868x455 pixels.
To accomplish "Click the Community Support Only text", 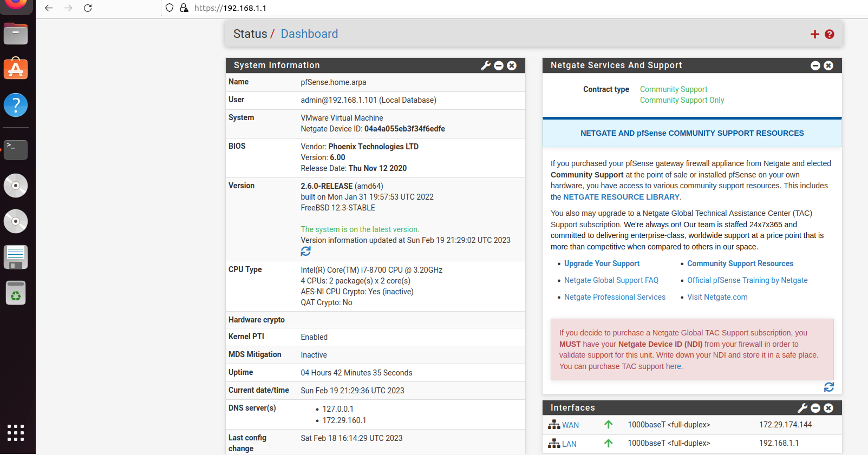I will 682,100.
